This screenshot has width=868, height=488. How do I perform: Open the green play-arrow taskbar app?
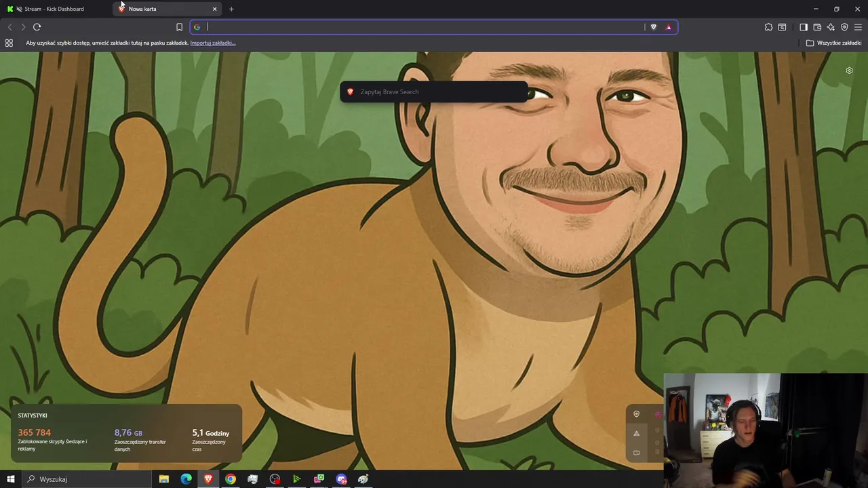coord(297,479)
